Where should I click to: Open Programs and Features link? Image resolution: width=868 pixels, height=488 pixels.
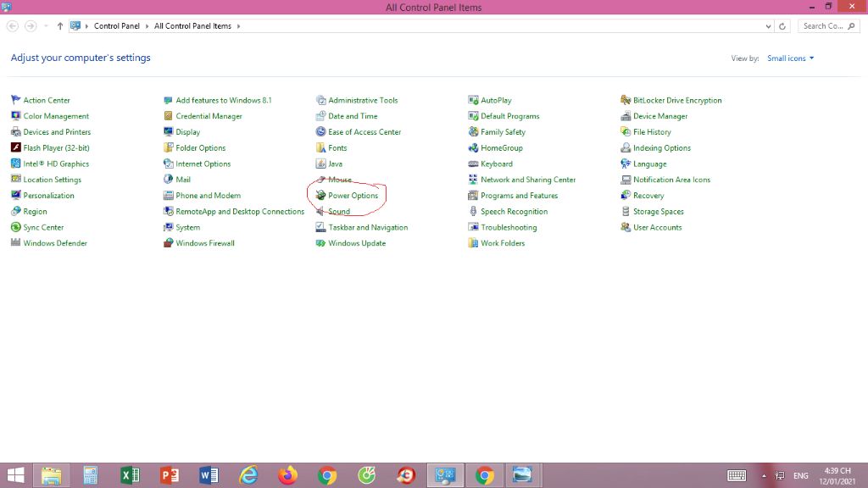520,196
